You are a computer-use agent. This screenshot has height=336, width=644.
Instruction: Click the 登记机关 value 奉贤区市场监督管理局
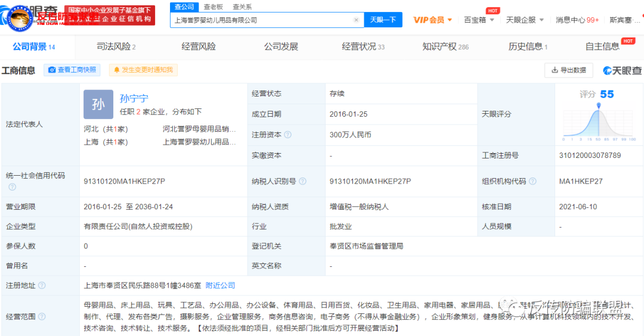366,246
